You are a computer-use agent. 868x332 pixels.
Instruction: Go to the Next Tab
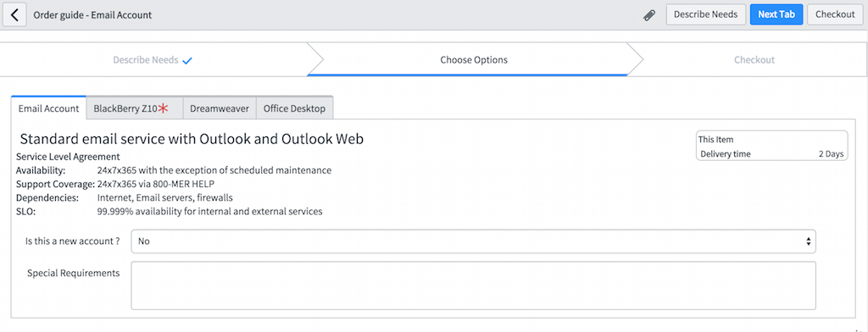coord(776,14)
